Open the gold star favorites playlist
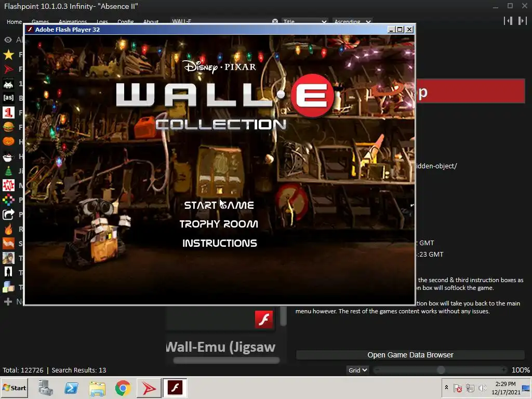 pos(8,55)
